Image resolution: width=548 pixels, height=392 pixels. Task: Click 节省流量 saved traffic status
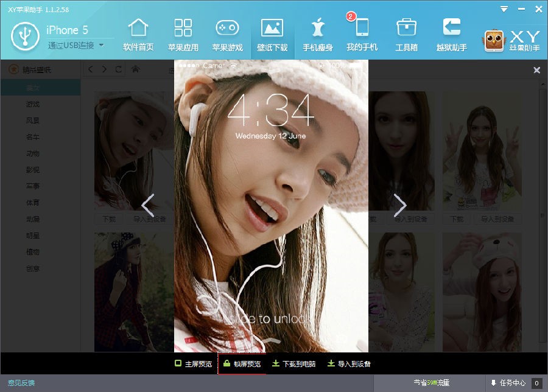point(431,383)
